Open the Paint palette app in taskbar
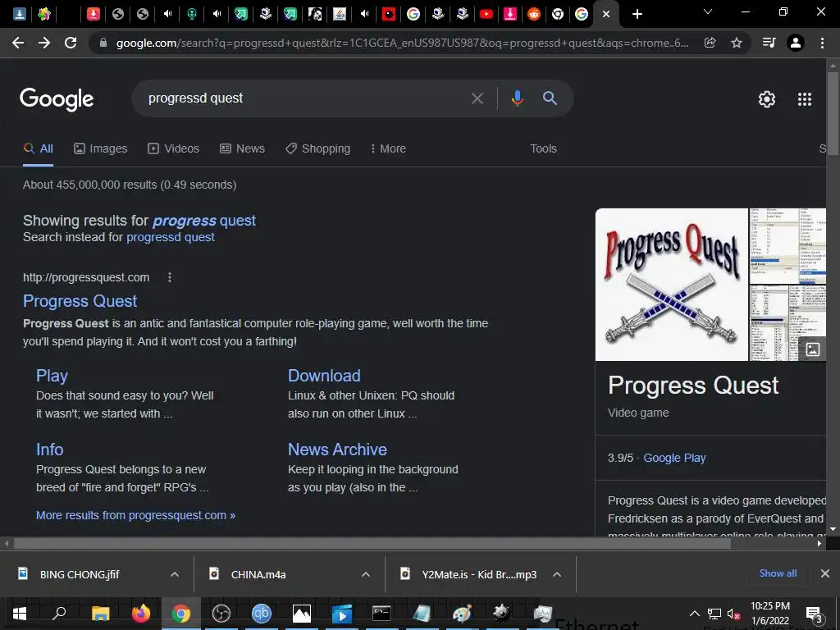Viewport: 840px width, 630px height. click(x=462, y=614)
